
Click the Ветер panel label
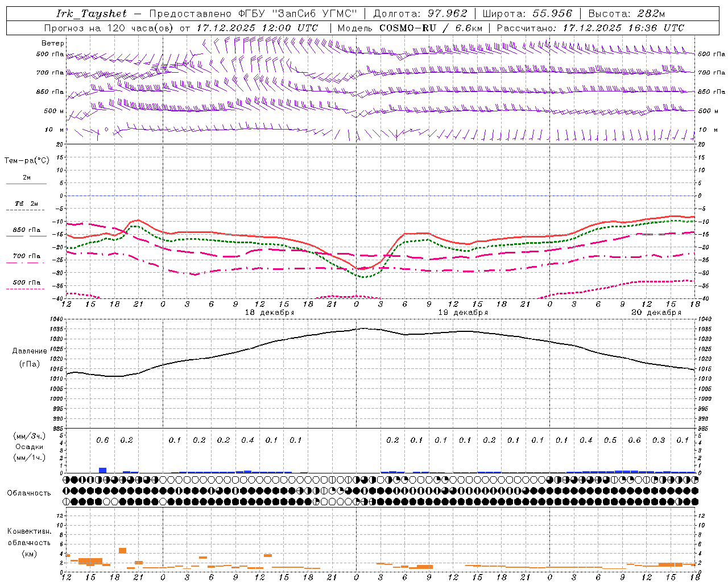[x=53, y=43]
